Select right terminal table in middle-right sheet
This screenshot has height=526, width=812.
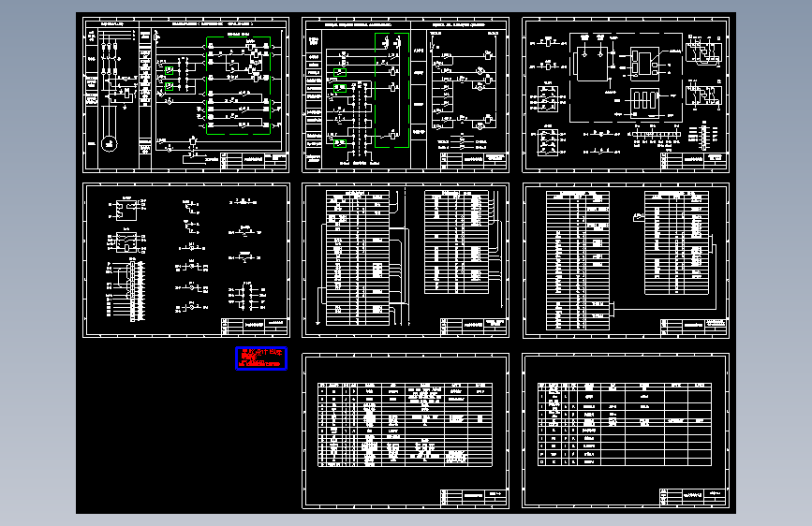tap(676, 242)
